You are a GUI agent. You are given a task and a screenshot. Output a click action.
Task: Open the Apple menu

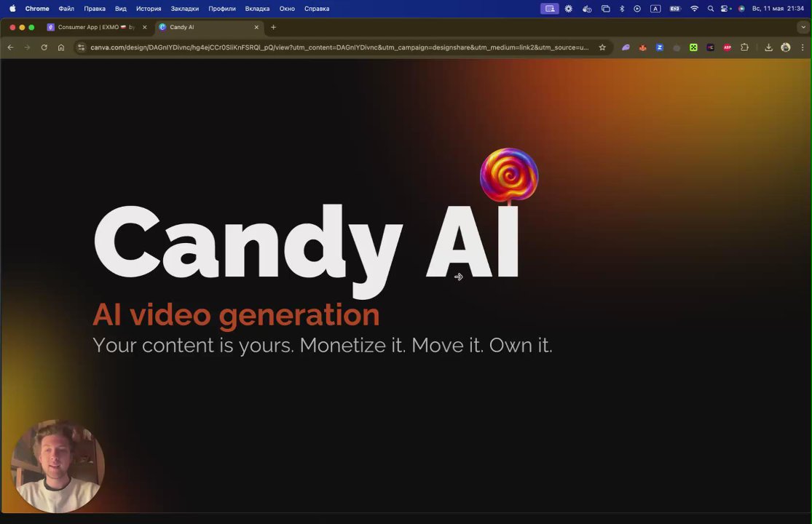12,8
